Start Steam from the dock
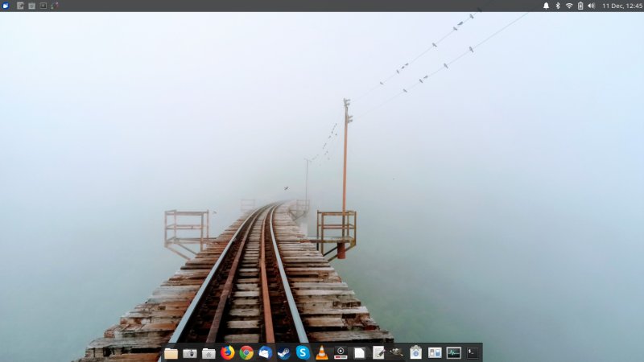 (283, 352)
